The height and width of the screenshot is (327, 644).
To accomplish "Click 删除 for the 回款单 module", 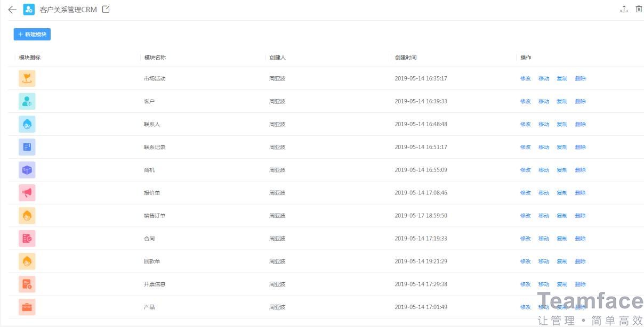I will click(x=580, y=261).
